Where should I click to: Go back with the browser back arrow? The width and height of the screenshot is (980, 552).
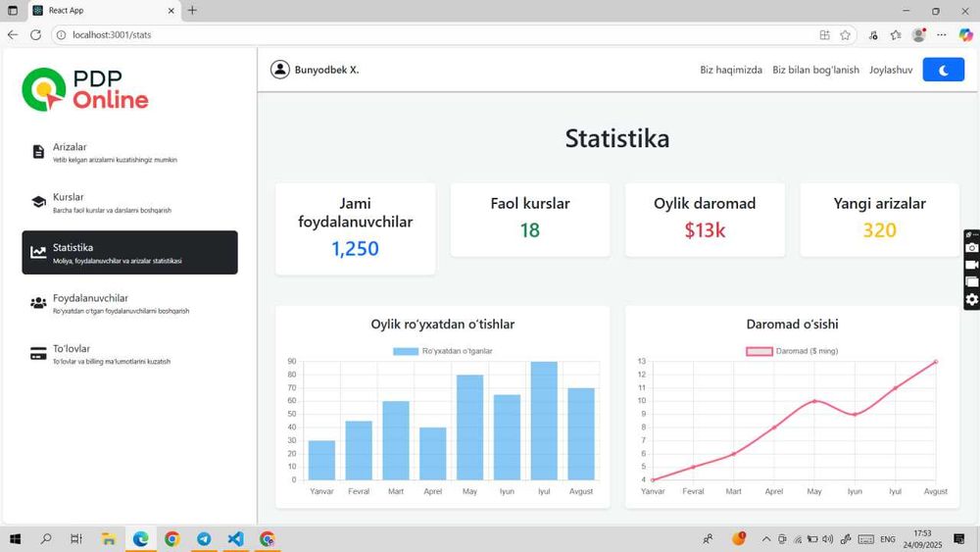coord(13,35)
